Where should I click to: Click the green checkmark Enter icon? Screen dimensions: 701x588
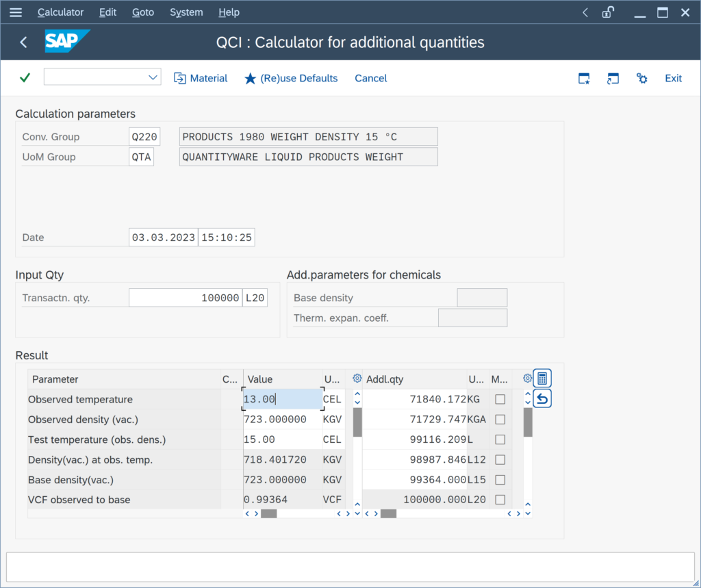[25, 78]
